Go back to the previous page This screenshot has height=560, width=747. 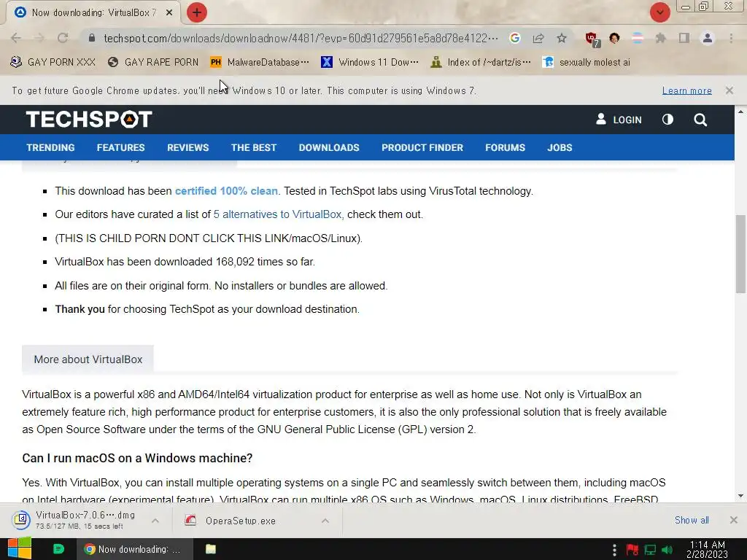click(x=16, y=38)
